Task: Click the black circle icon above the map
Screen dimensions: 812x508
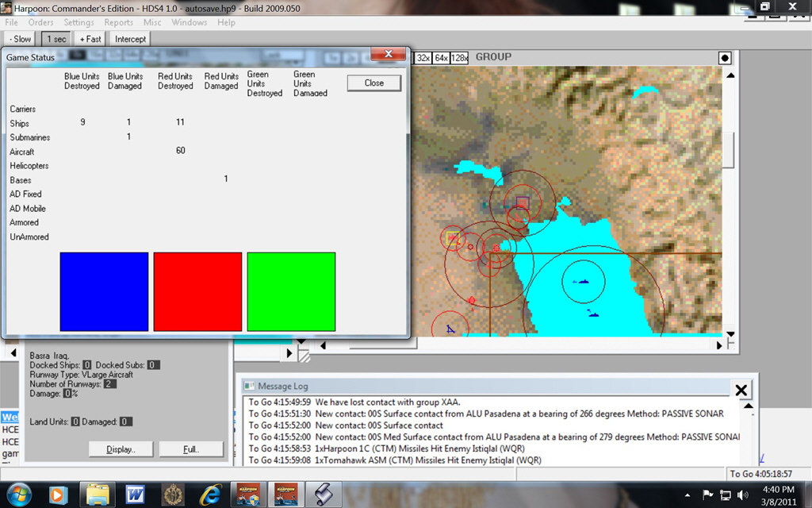Action: click(x=724, y=58)
